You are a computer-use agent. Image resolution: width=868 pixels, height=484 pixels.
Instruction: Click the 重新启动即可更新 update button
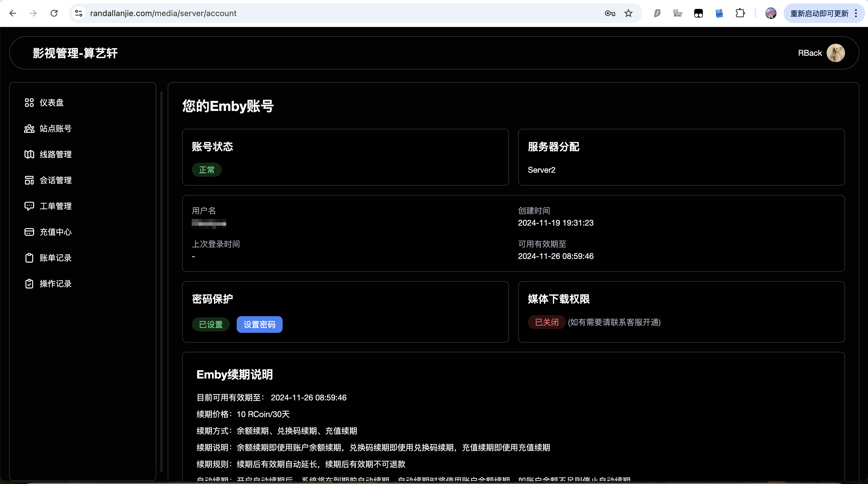tap(819, 14)
